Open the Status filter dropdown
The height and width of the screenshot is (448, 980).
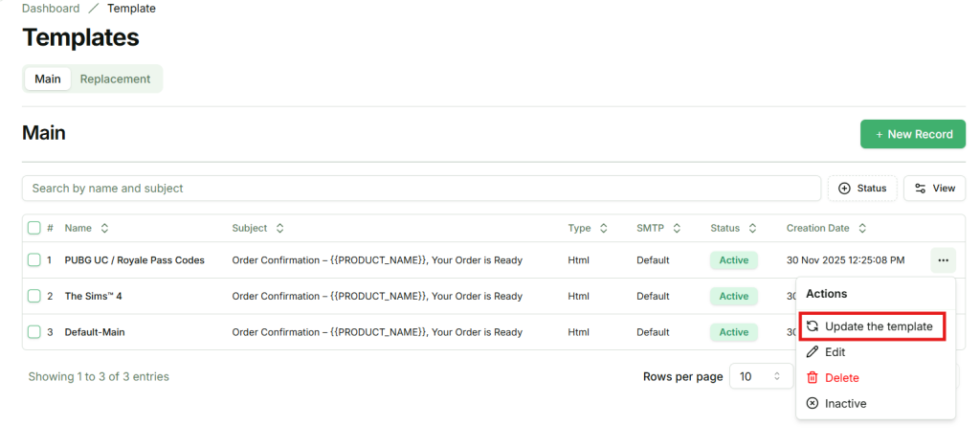(x=862, y=189)
